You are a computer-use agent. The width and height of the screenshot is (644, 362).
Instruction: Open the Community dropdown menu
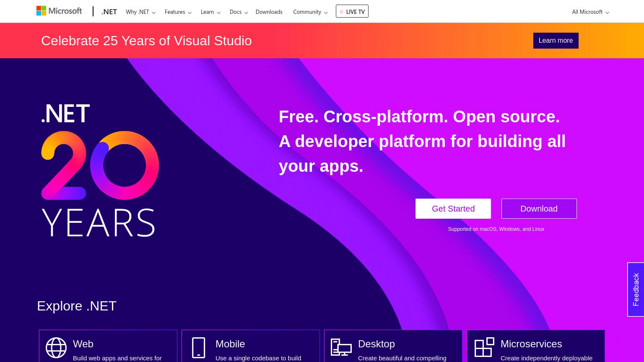point(310,12)
